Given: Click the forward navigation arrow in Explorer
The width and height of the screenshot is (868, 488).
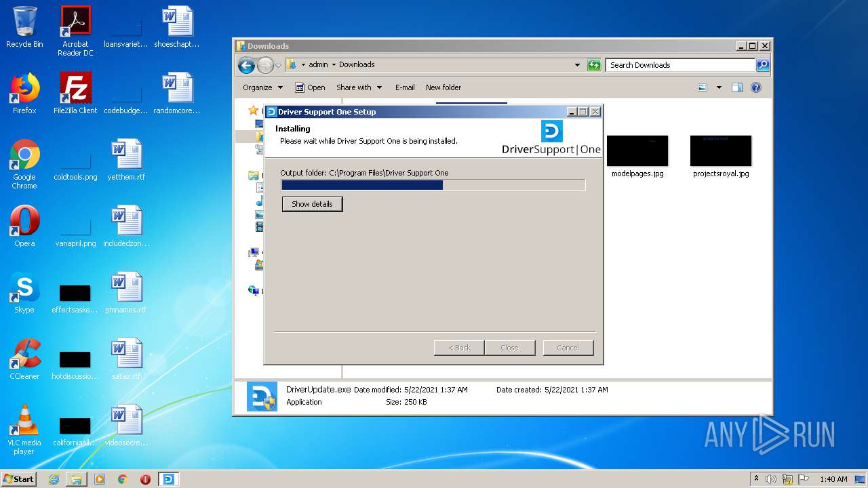Looking at the screenshot, I should pos(265,65).
